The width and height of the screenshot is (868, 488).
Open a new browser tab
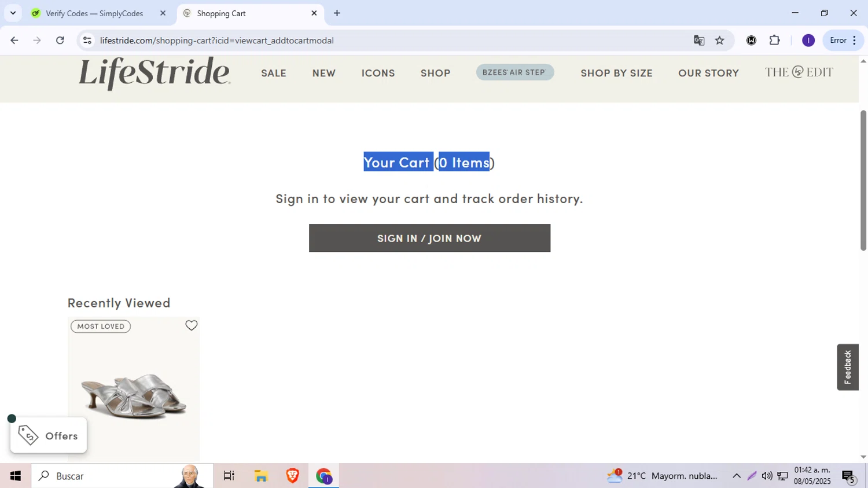(337, 13)
